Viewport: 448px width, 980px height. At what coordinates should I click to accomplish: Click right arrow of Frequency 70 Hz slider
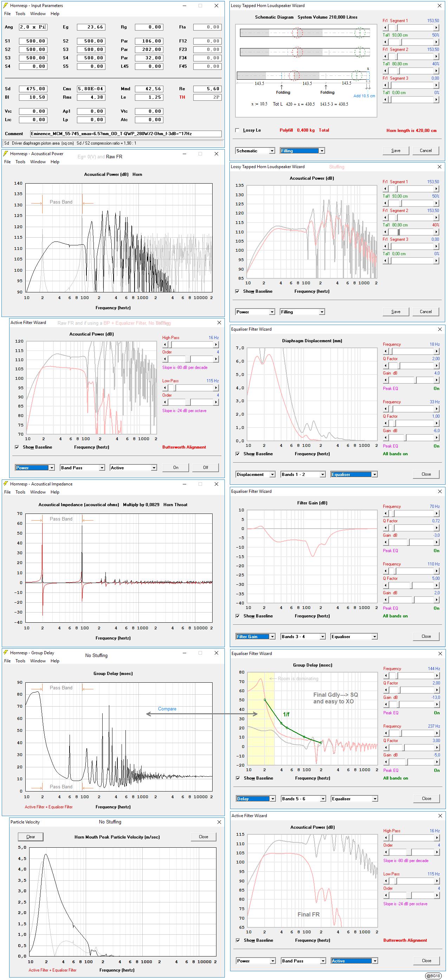pyautogui.click(x=436, y=513)
